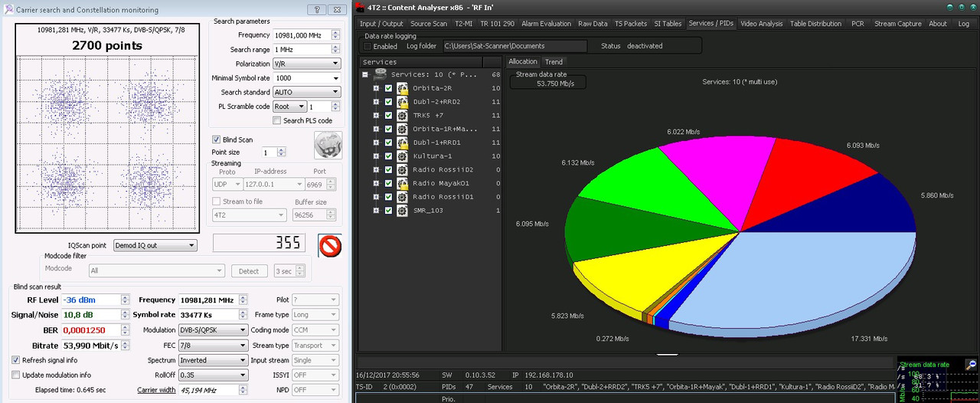Click the Kultura-1 service icon
The width and height of the screenshot is (980, 403).
402,156
